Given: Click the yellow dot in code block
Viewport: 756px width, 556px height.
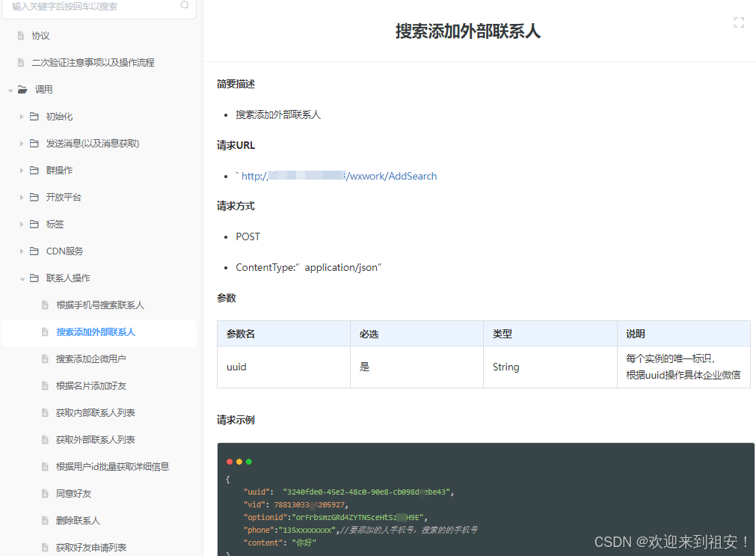Looking at the screenshot, I should coord(239,462).
